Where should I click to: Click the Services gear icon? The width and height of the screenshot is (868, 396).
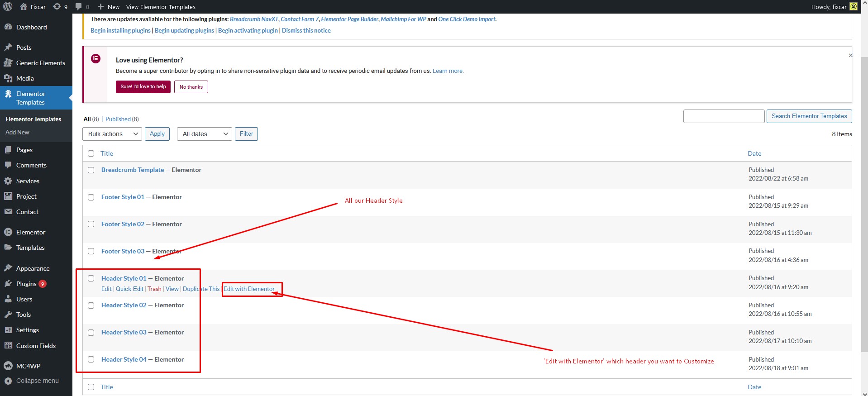(8, 181)
